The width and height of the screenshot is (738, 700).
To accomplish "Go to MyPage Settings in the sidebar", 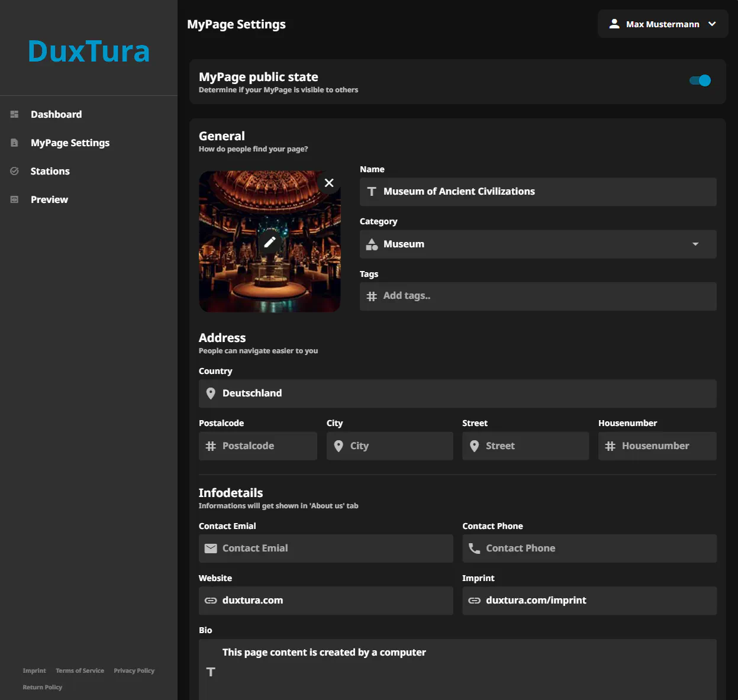I will pos(70,143).
